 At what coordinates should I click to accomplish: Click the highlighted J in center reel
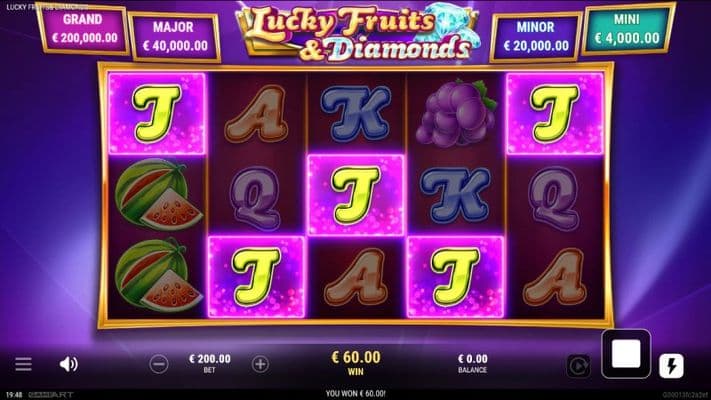coord(356,195)
